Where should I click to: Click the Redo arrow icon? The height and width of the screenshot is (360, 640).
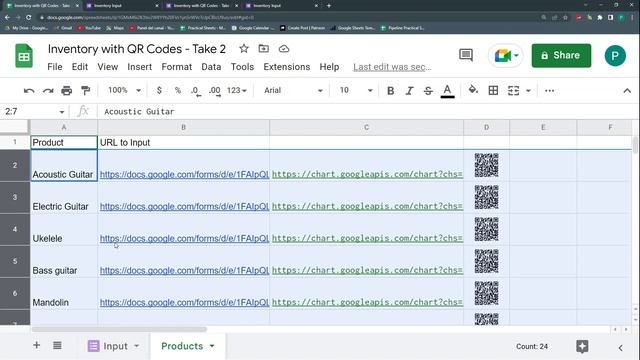pyautogui.click(x=48, y=91)
